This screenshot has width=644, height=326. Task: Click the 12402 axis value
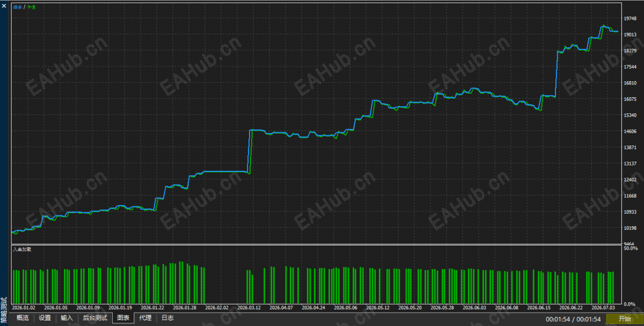tap(630, 179)
